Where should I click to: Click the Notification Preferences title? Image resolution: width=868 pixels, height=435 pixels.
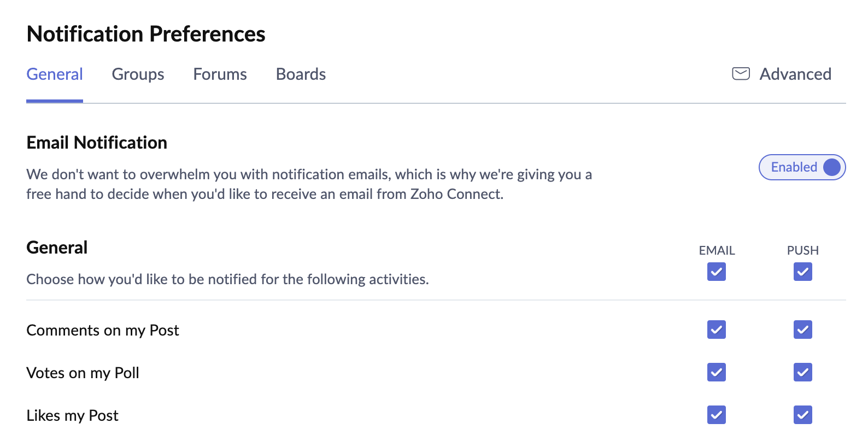146,33
